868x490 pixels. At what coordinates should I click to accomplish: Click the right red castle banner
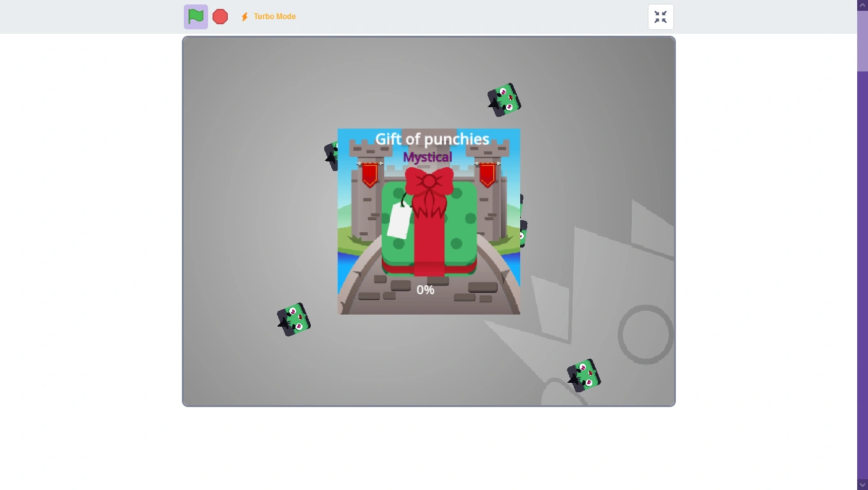click(x=487, y=174)
